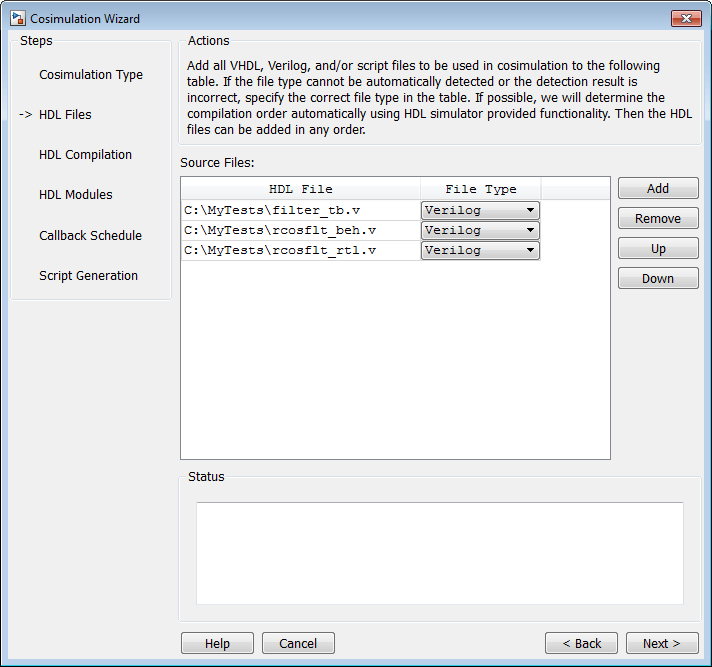Select the HDL Modules step
The image size is (712, 667).
point(76,195)
